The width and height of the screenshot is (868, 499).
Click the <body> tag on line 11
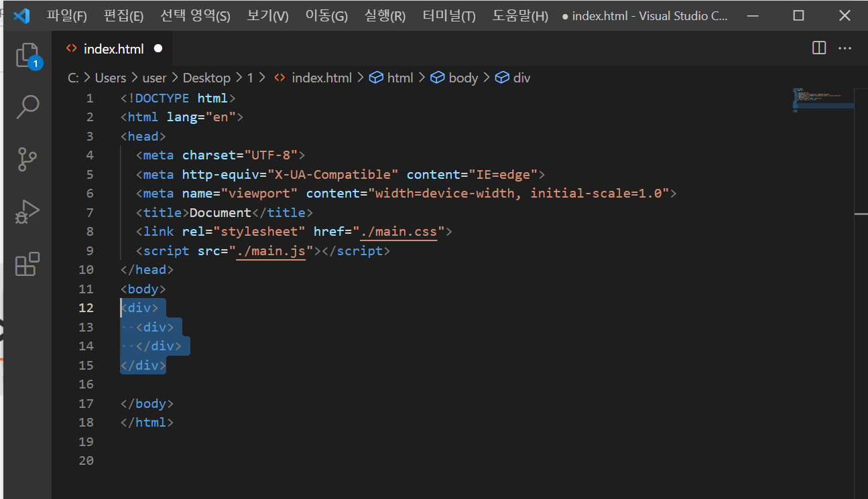(x=143, y=289)
